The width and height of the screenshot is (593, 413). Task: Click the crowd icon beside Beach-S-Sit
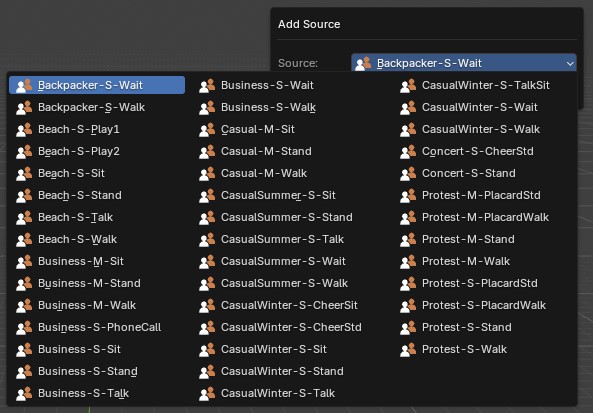click(24, 173)
